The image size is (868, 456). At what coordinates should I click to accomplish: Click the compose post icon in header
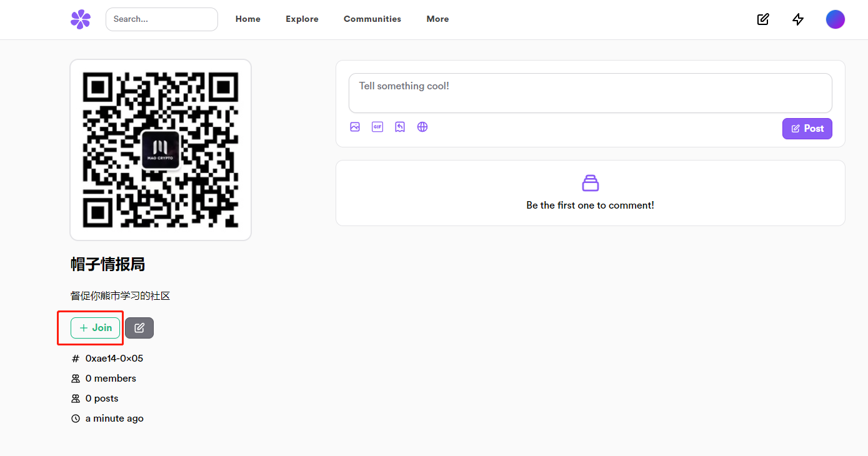(x=763, y=19)
